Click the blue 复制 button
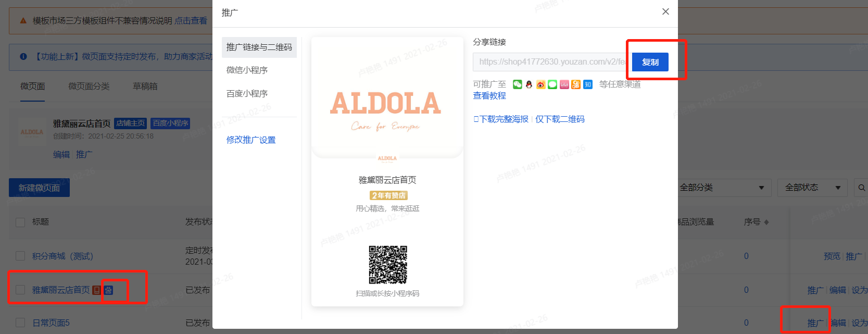 point(650,62)
